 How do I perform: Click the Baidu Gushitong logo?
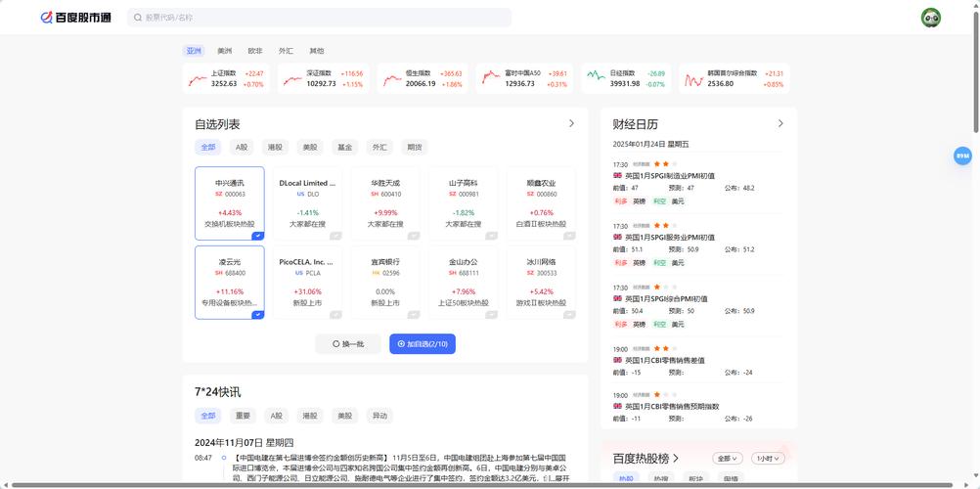[75, 18]
